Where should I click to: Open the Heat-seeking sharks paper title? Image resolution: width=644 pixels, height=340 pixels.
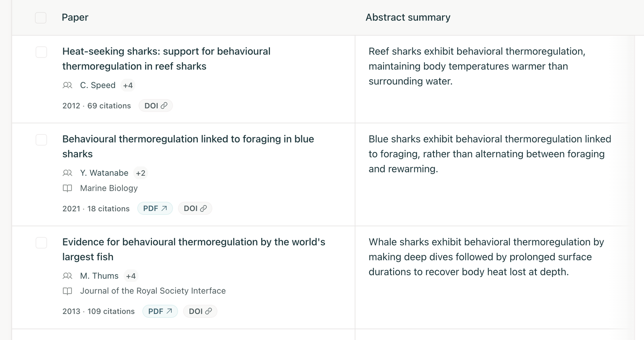tap(166, 59)
